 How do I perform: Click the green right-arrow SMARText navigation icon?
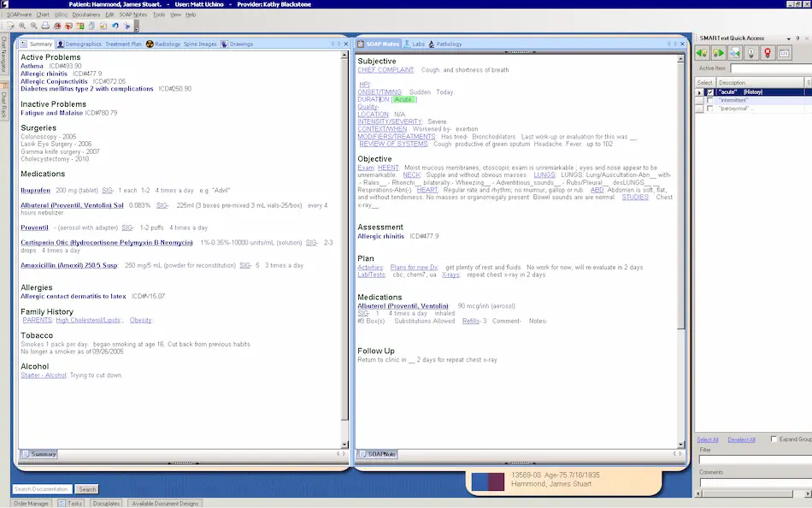(x=720, y=52)
